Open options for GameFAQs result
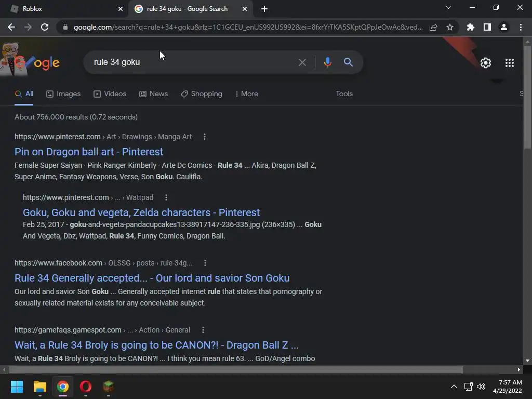 click(x=203, y=330)
